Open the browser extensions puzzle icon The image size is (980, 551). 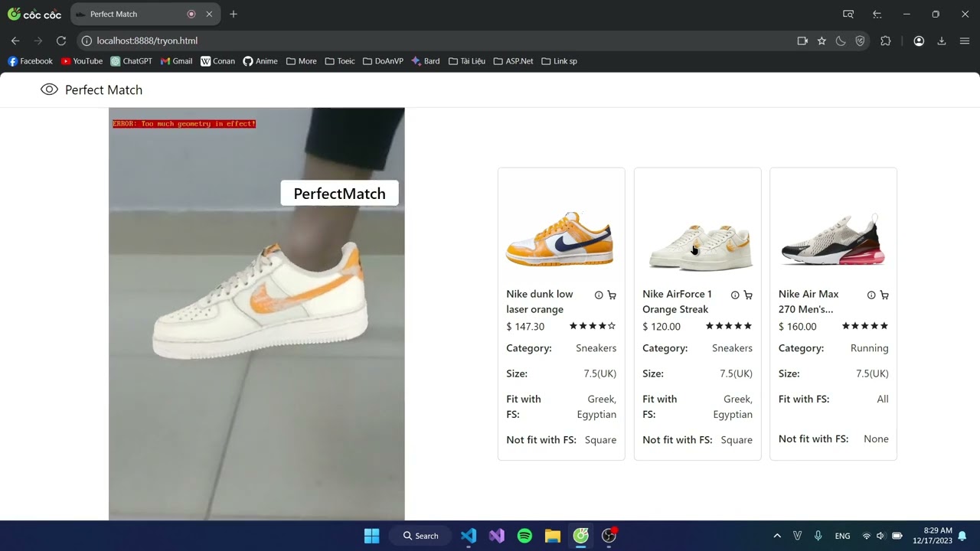click(886, 41)
